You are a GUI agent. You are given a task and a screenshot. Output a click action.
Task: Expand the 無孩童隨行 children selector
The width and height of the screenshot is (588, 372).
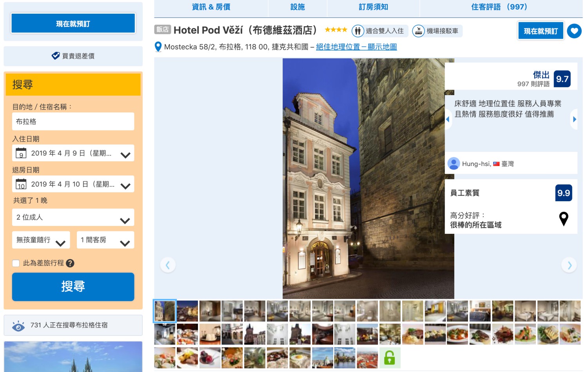point(41,240)
